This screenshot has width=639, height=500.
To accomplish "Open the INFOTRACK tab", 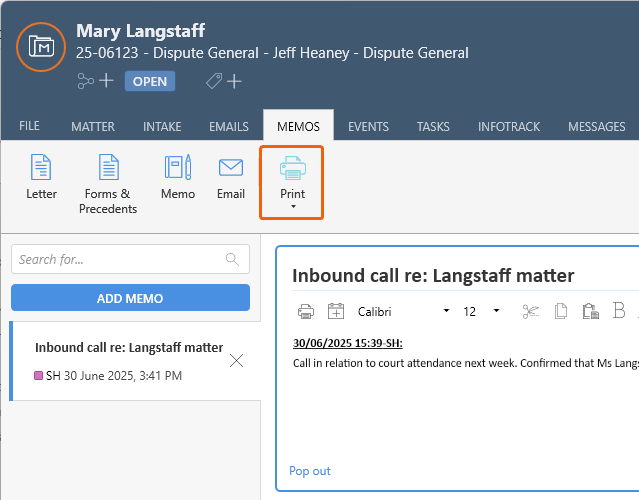I will [509, 127].
